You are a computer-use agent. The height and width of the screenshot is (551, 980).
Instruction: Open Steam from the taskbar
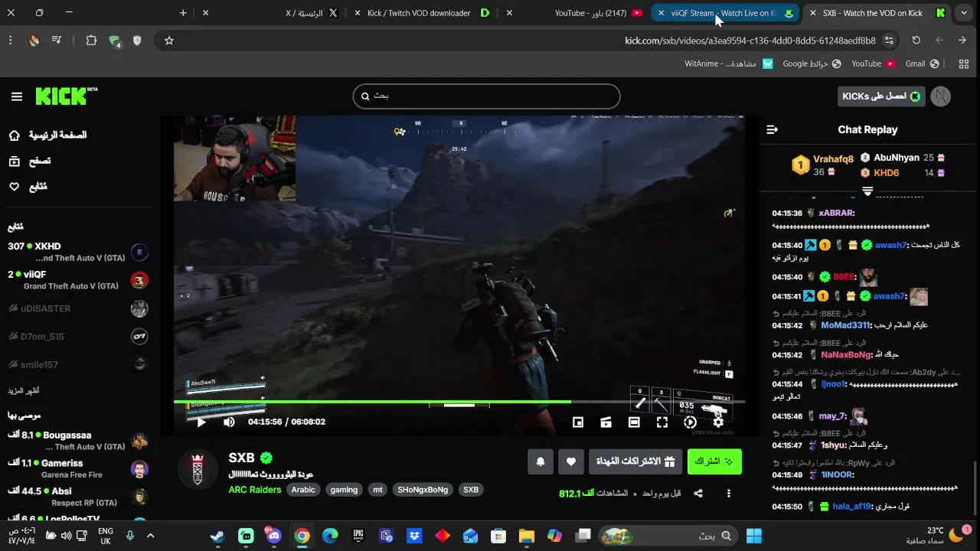pos(218,536)
